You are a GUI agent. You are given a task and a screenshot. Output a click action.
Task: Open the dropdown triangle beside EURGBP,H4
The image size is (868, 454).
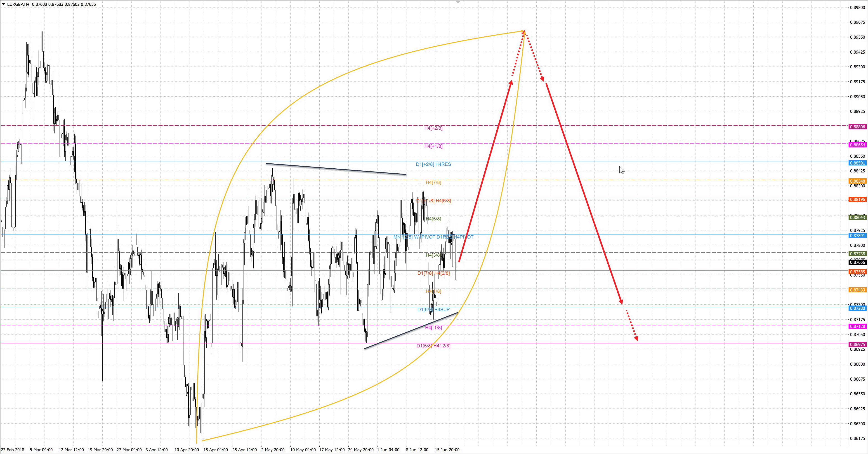[x=3, y=4]
